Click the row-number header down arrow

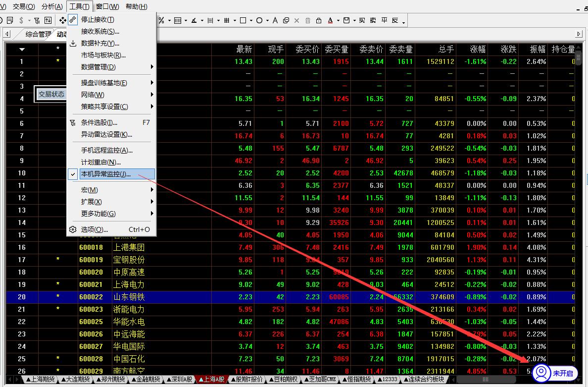pos(22,49)
